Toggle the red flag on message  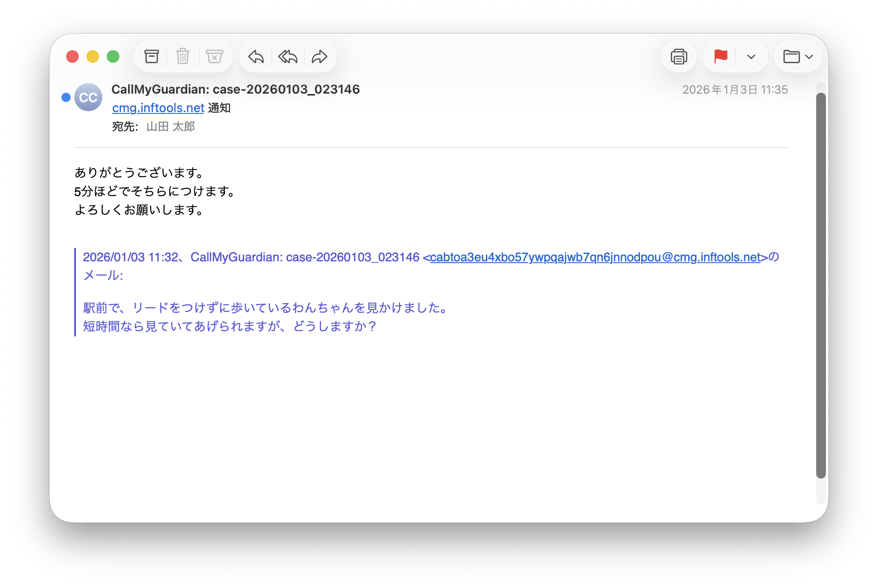(x=720, y=57)
